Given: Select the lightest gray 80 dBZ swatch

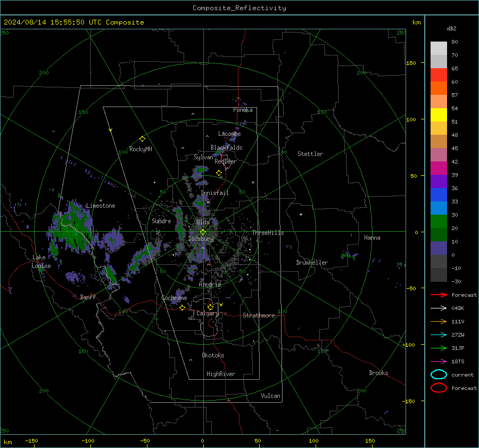Looking at the screenshot, I should [x=439, y=48].
